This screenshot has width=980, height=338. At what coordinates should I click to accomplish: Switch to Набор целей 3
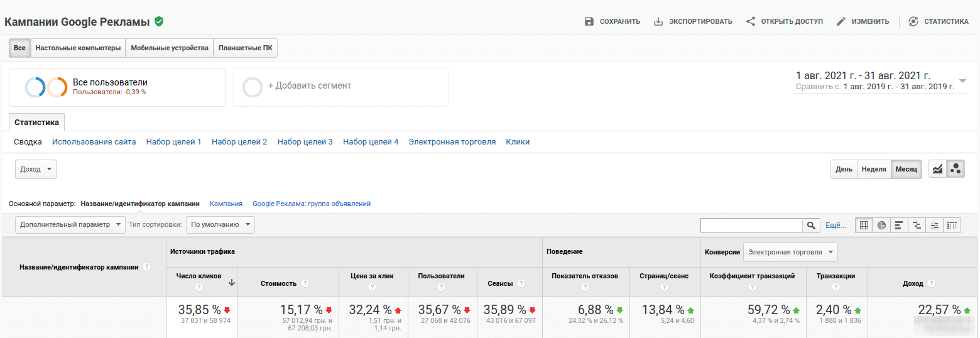coord(305,142)
